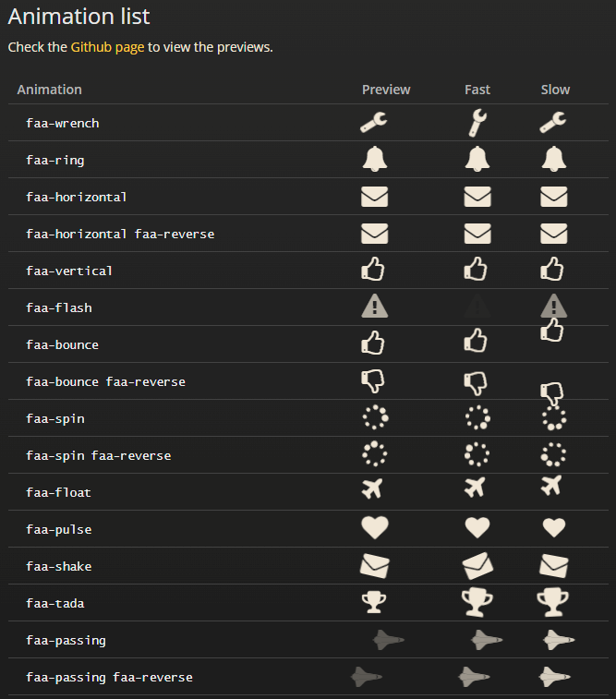Click the fast thumbs-down in faa-bounce faa-reverse row

point(476,384)
